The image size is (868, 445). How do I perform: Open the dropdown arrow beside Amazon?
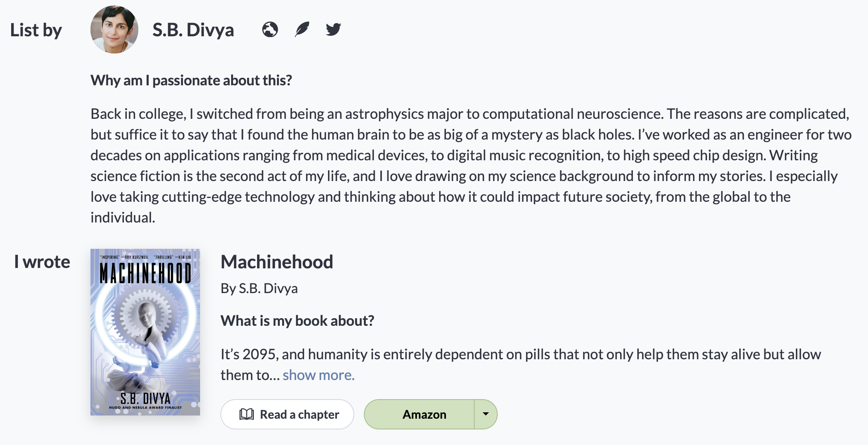click(x=485, y=414)
